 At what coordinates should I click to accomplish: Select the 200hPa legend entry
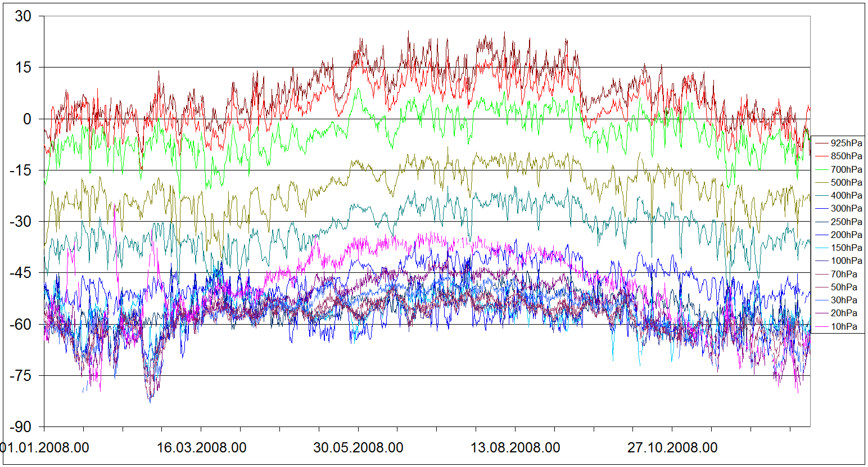coord(846,235)
